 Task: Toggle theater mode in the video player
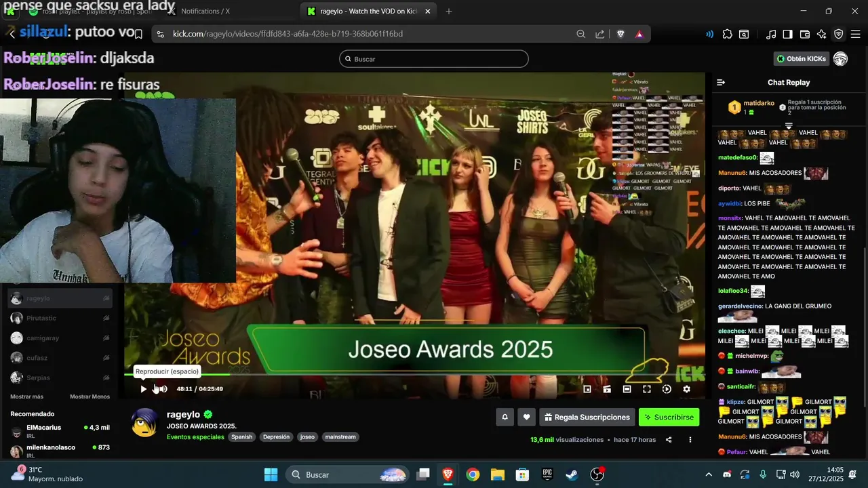[x=627, y=389]
